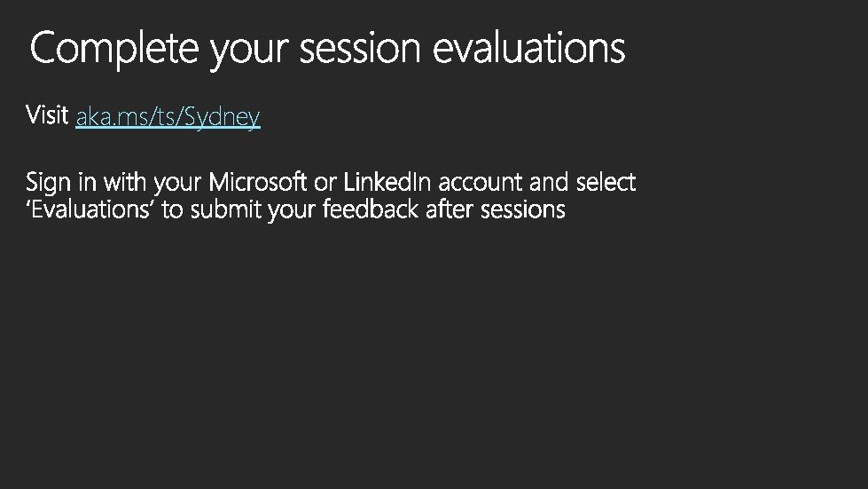Open the aka.ms/ts/Sydney link

(168, 116)
